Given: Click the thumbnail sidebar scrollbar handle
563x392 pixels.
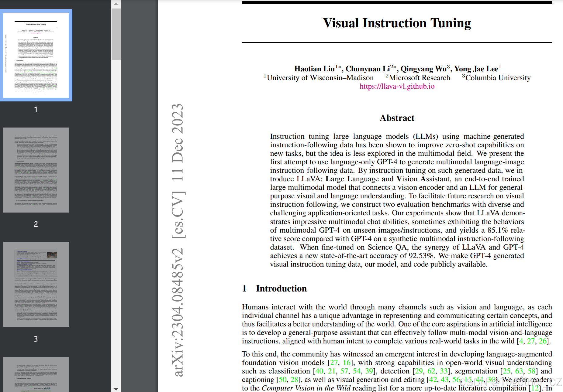Looking at the screenshot, I should coord(116,34).
